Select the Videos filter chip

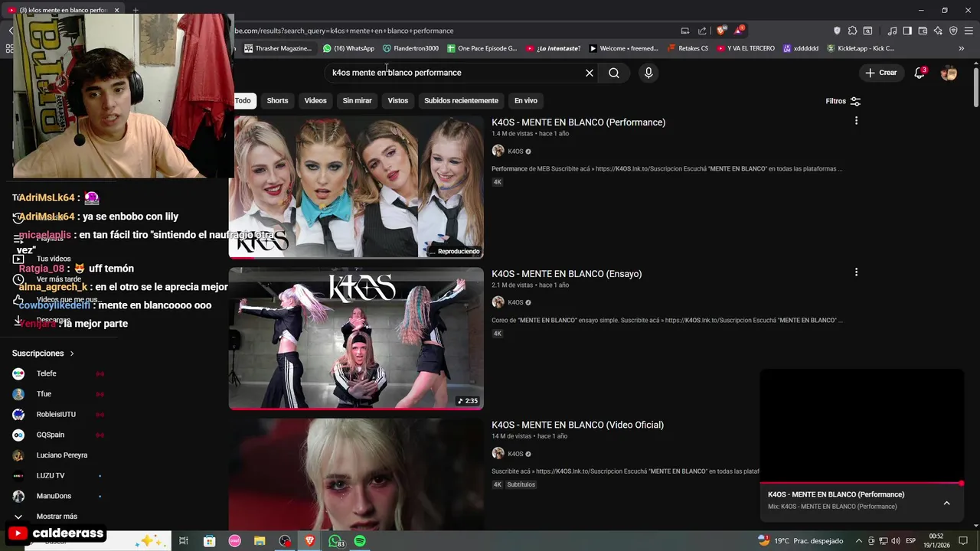(x=315, y=100)
